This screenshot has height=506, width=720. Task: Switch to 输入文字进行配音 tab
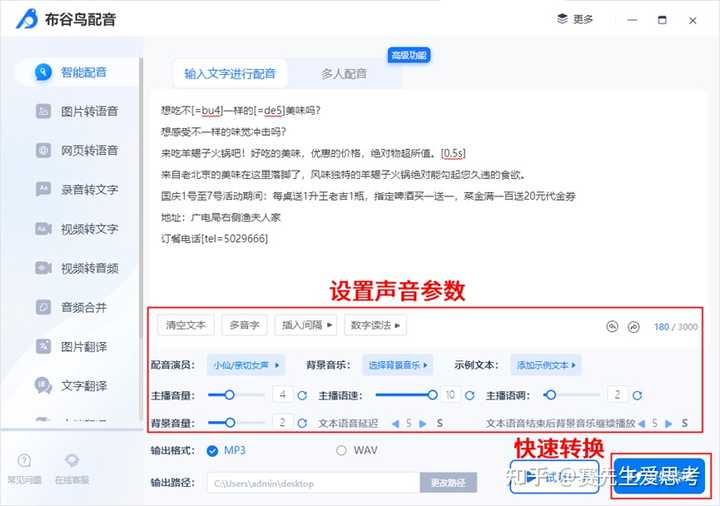pyautogui.click(x=230, y=73)
